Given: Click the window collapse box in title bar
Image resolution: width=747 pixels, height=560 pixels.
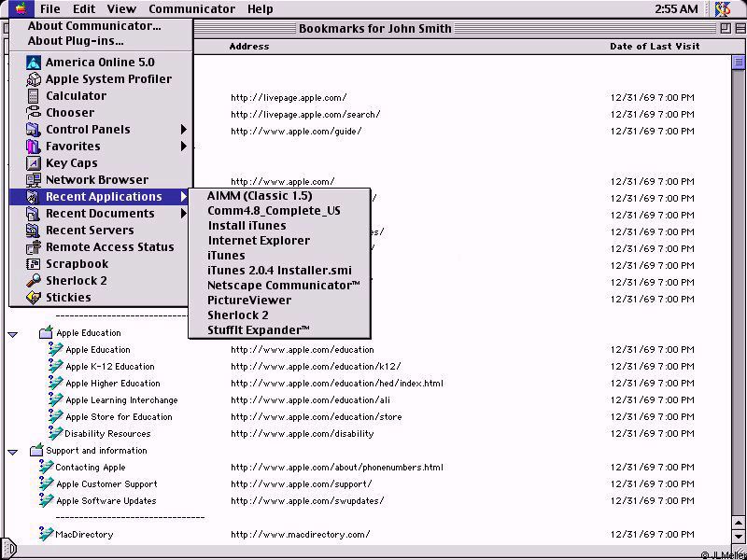Looking at the screenshot, I should (740, 29).
